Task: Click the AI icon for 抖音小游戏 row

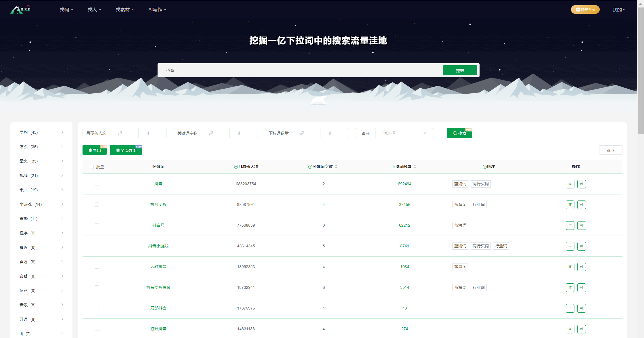Action: (x=581, y=246)
